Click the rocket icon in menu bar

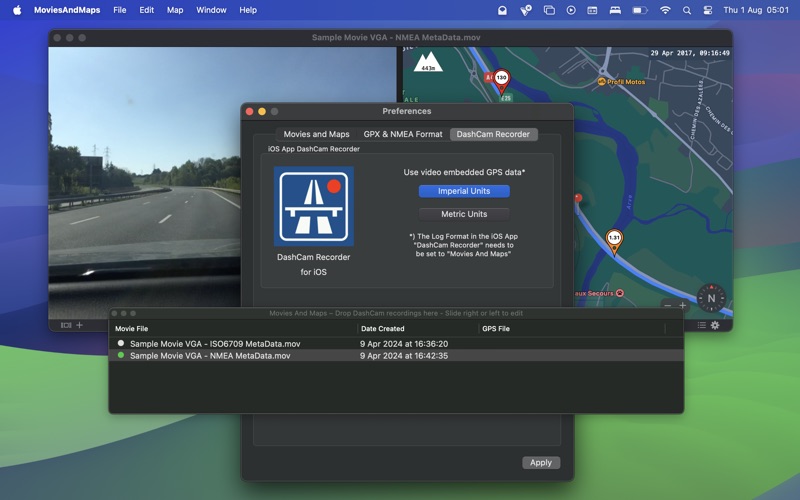tap(526, 10)
